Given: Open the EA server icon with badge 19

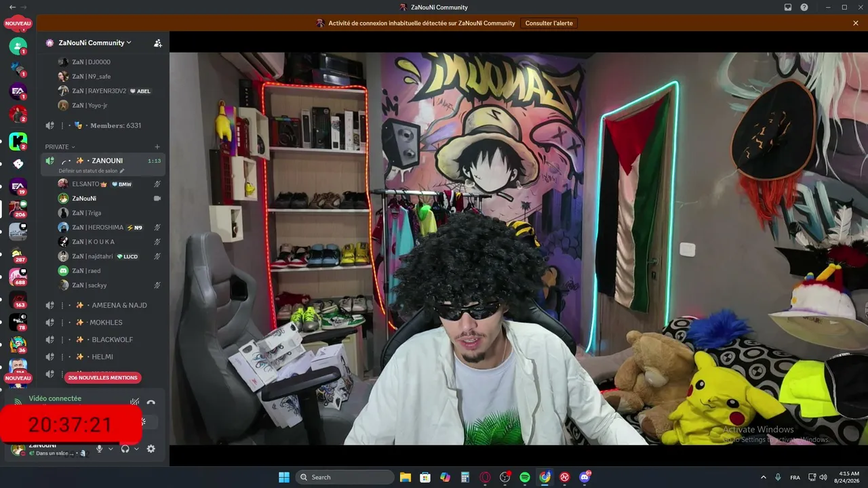Looking at the screenshot, I should [x=18, y=186].
